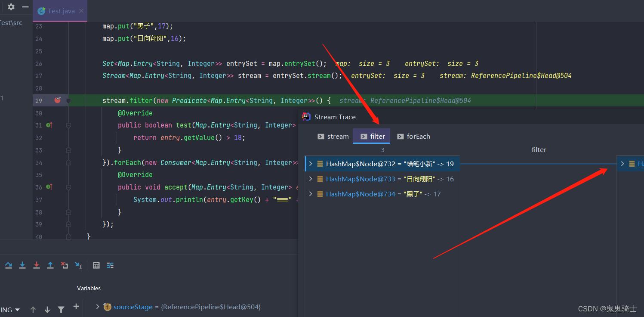
Task: Click the Run to Cursor icon
Action: pyautogui.click(x=79, y=265)
